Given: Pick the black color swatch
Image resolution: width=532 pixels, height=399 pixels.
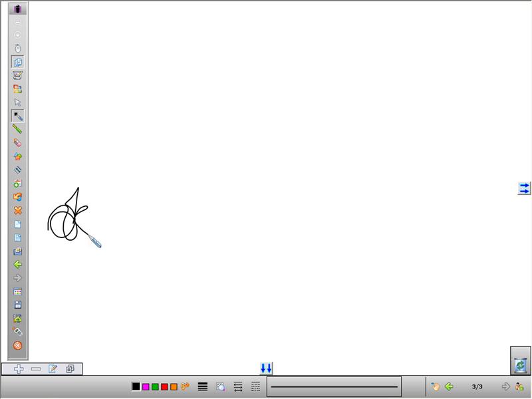Looking at the screenshot, I should pyautogui.click(x=136, y=386).
